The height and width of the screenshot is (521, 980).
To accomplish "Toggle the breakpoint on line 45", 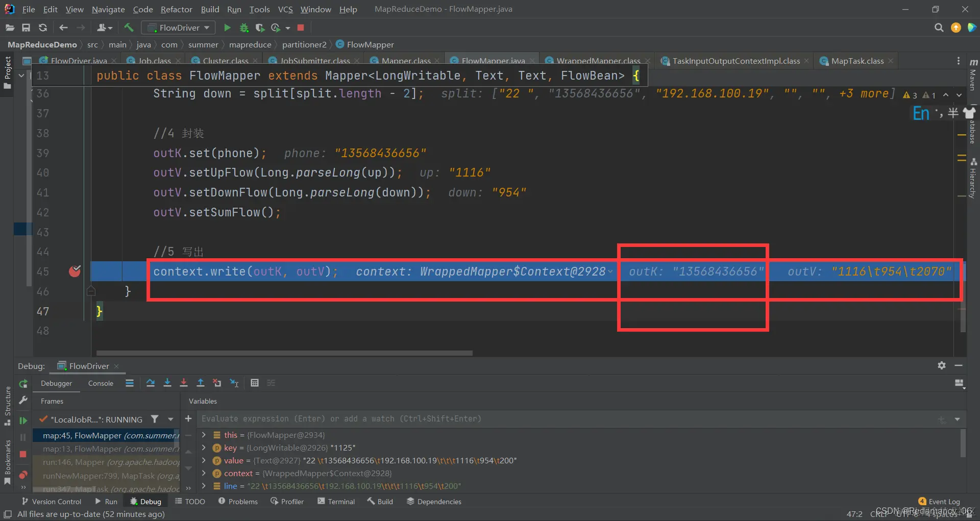I will (75, 271).
